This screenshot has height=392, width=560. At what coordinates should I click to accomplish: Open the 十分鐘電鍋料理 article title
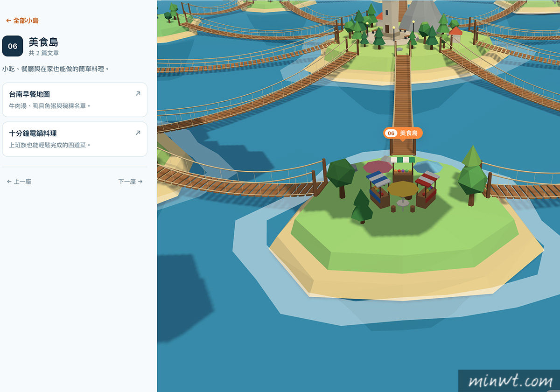point(33,133)
